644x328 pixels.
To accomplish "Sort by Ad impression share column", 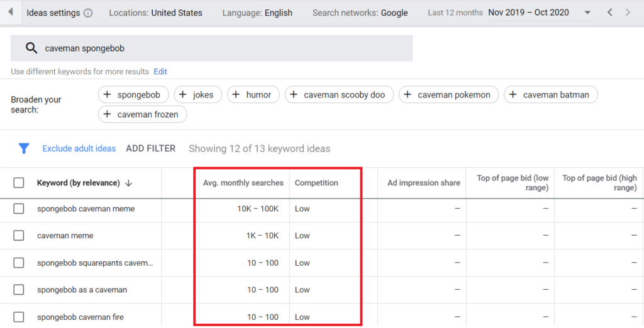I will click(x=423, y=183).
